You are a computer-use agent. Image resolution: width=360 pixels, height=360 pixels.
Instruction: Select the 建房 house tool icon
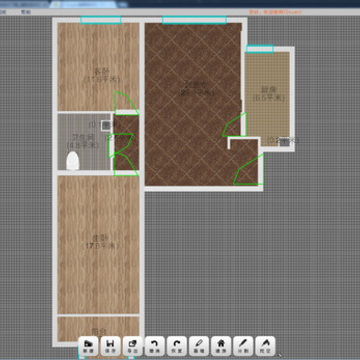coord(221,346)
